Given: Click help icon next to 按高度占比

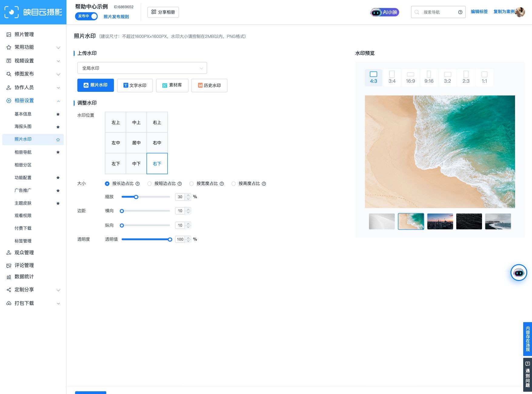Looking at the screenshot, I should pyautogui.click(x=264, y=184).
